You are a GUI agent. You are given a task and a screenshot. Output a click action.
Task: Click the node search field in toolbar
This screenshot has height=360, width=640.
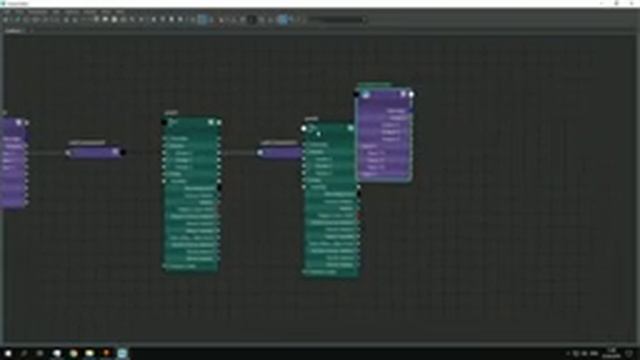tap(337, 20)
